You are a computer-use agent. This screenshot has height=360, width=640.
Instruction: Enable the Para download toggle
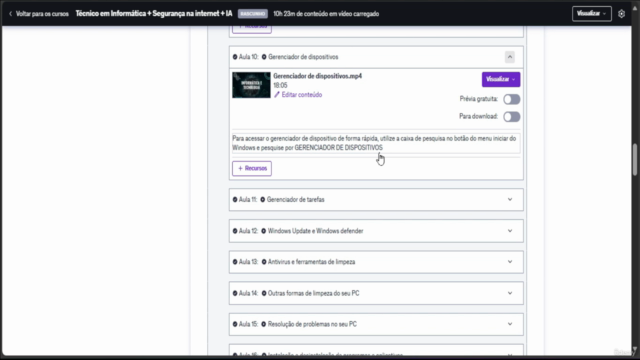pyautogui.click(x=511, y=117)
